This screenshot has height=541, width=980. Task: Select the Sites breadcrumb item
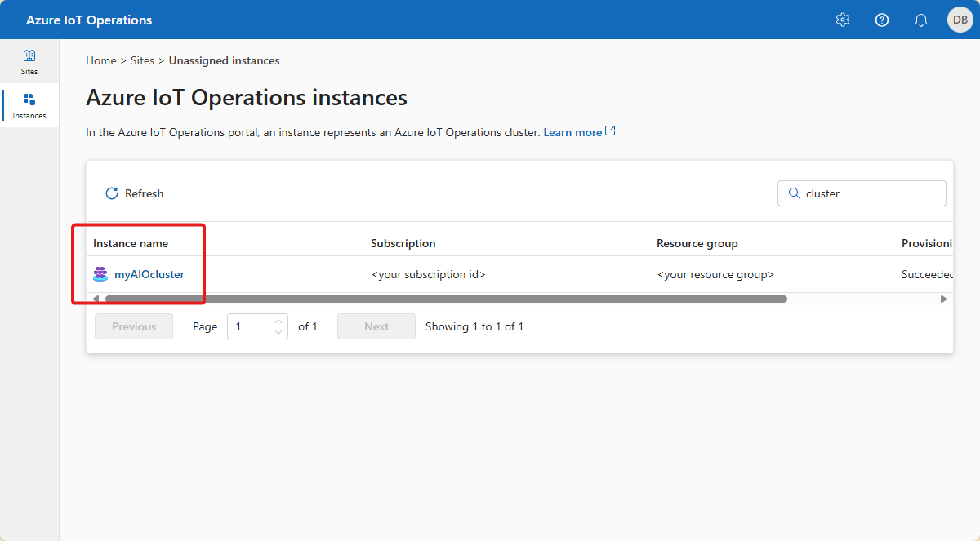(x=142, y=60)
